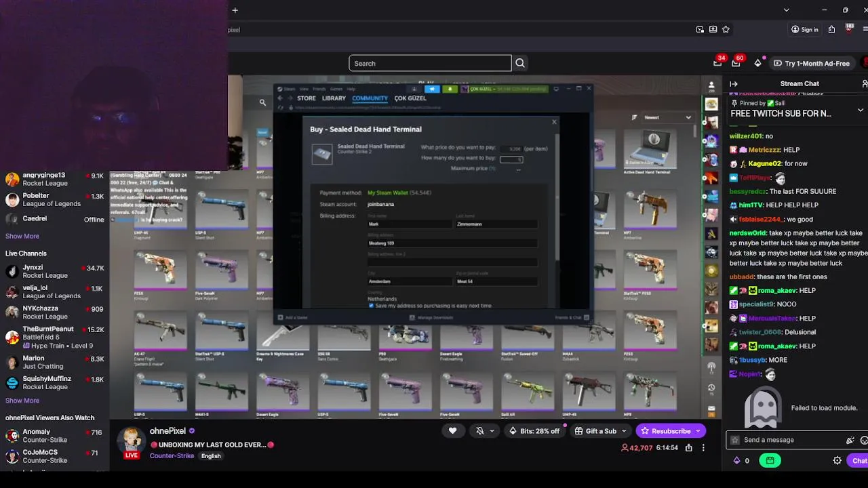Collapse the Stream Chat panel with arrow icon
This screenshot has height=488, width=868.
coord(734,84)
